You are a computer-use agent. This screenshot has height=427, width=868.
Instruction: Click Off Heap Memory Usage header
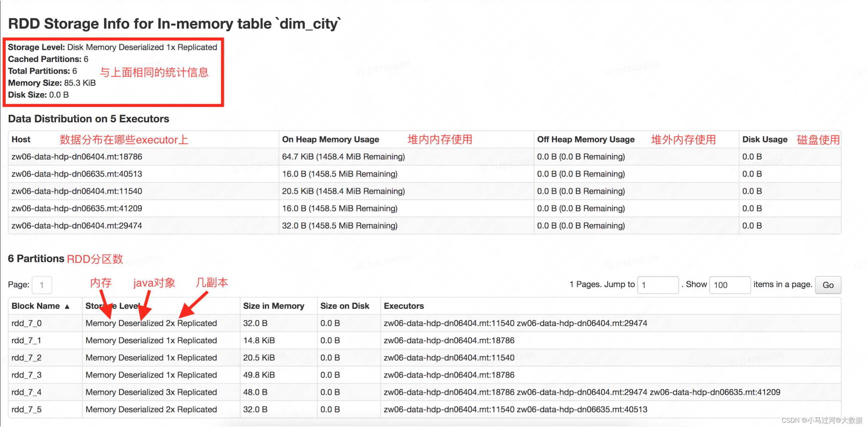585,139
